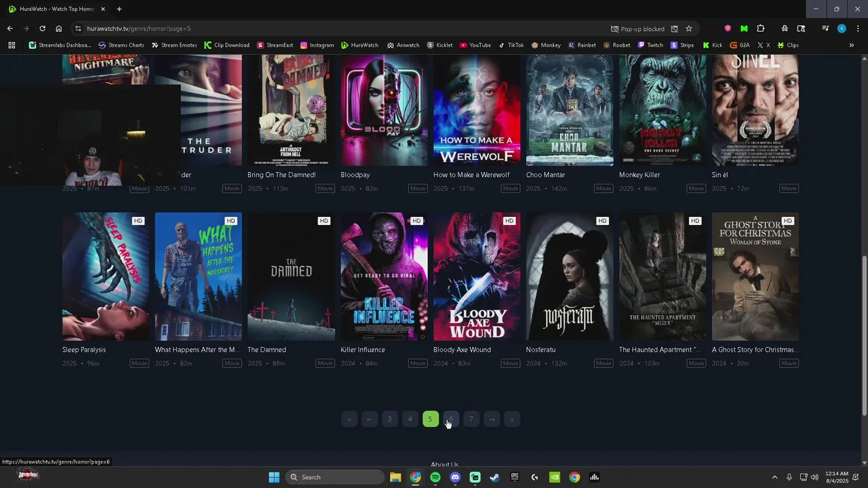Image resolution: width=868 pixels, height=488 pixels.
Task: Click the address bar URL
Action: click(x=138, y=28)
